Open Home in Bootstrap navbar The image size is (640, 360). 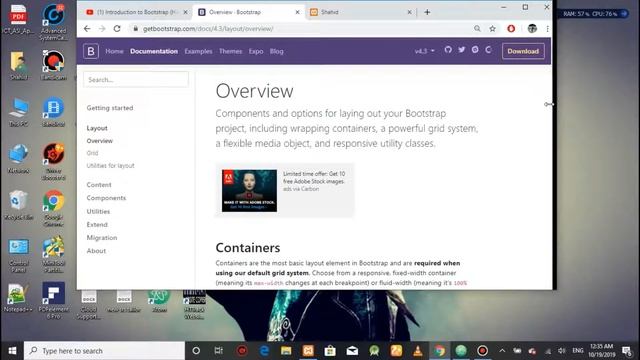114,51
